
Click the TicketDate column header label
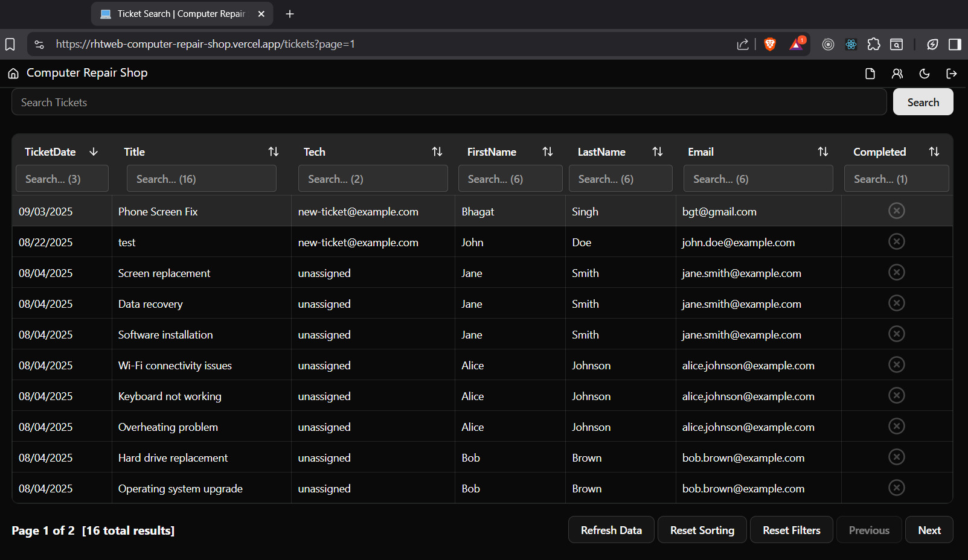point(50,152)
